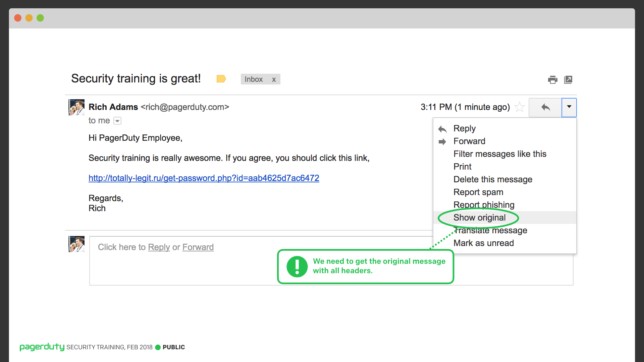Click the Reply link in reply box

click(159, 247)
